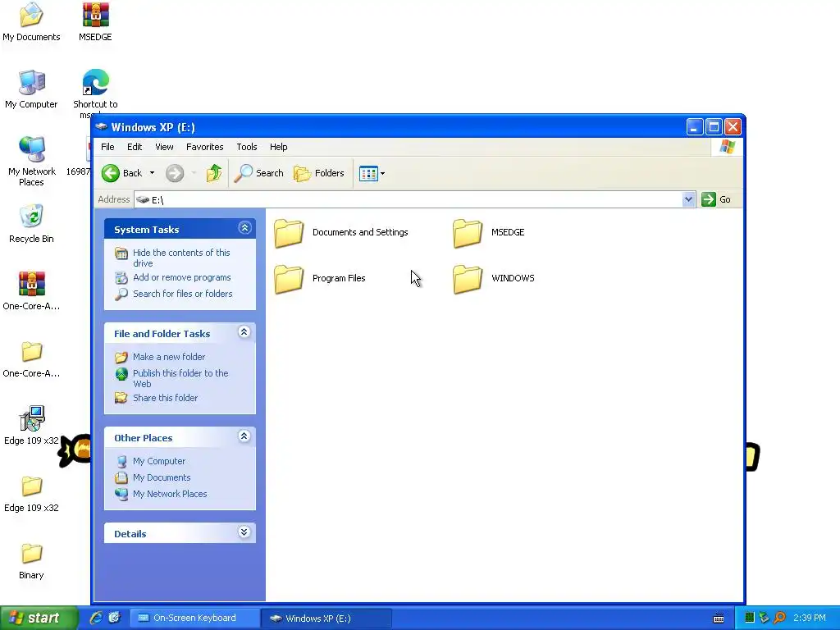The height and width of the screenshot is (630, 840).
Task: Select MSEDGE archive desktop icon
Action: coord(95,21)
